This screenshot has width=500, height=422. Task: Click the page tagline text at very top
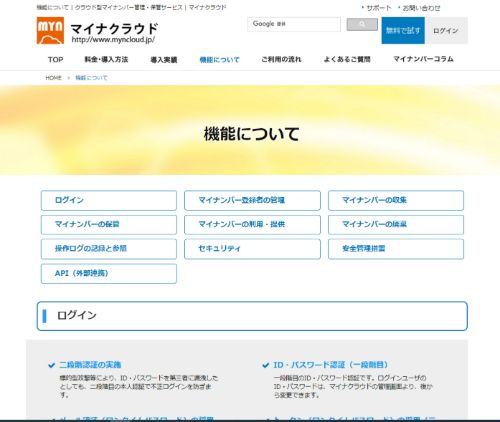click(x=131, y=7)
